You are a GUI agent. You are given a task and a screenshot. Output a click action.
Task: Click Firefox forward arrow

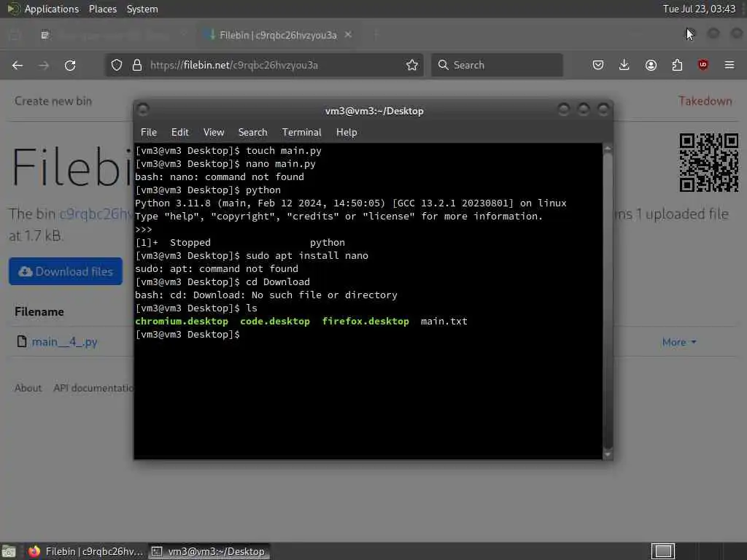pyautogui.click(x=44, y=65)
